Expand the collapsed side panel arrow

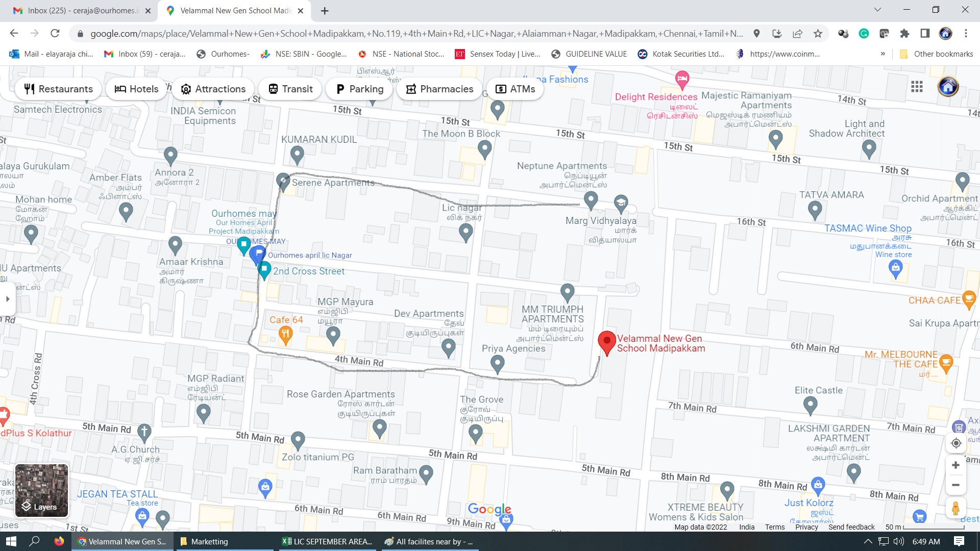7,299
